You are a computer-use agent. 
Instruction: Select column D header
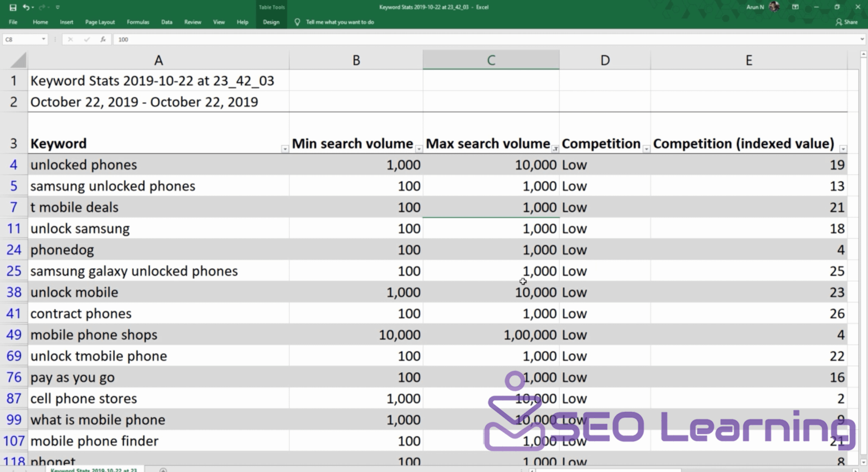point(605,60)
